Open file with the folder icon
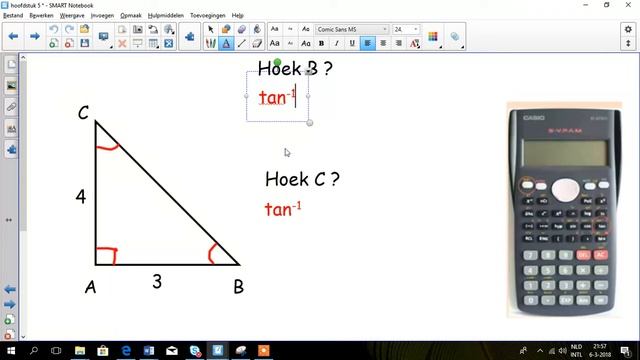Image resolution: width=640 pixels, height=360 pixels. tap(84, 29)
